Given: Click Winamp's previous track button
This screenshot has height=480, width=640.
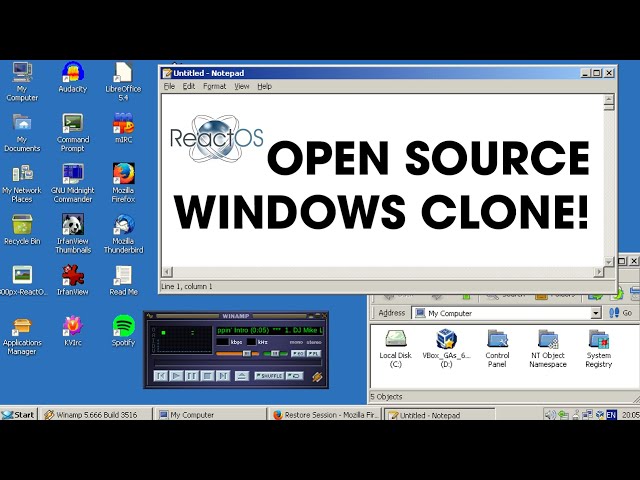Looking at the screenshot, I should tap(160, 376).
